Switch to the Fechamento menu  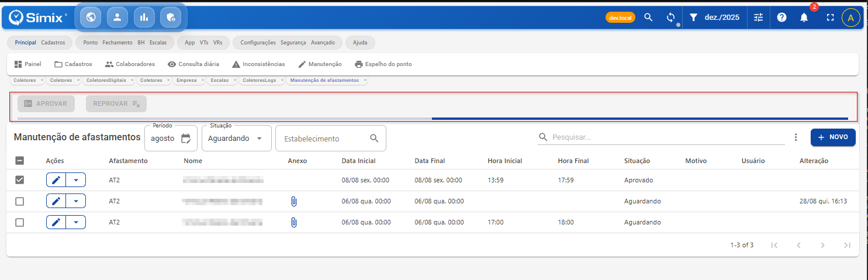117,43
